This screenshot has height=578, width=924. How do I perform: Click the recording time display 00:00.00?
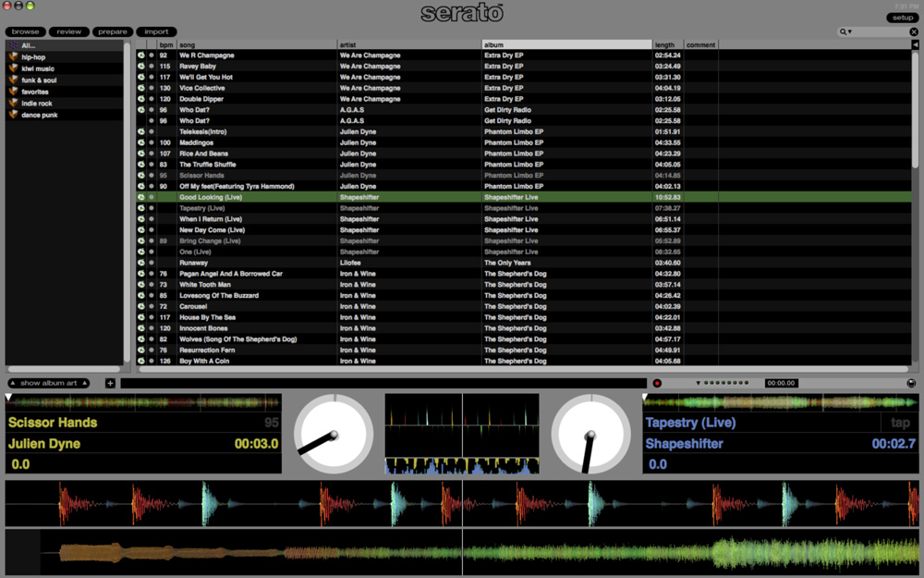pos(781,384)
